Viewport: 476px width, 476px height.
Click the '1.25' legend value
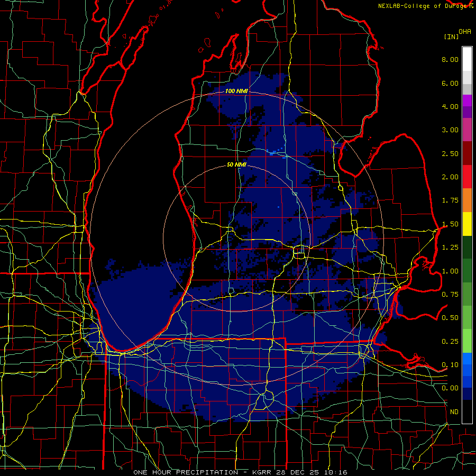pyautogui.click(x=450, y=248)
